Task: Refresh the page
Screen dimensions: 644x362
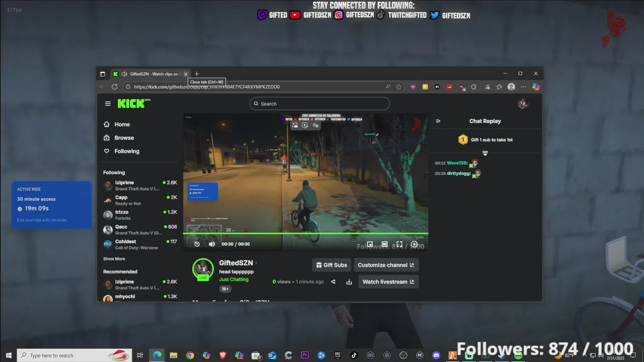Action: tap(115, 86)
